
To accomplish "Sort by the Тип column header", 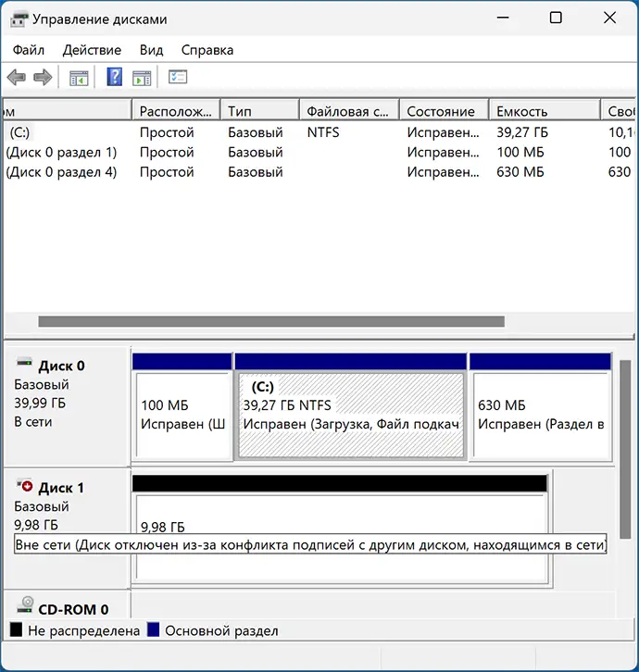I will tap(259, 111).
